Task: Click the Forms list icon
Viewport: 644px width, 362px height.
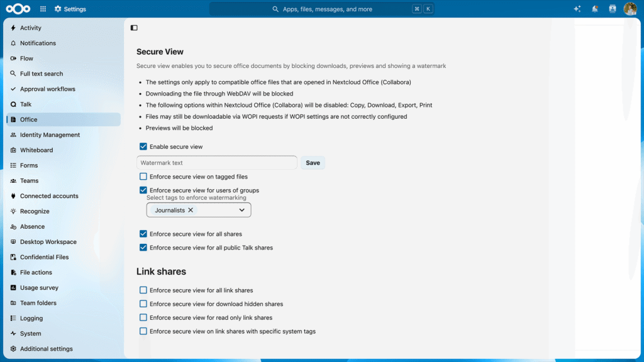Action: point(13,165)
